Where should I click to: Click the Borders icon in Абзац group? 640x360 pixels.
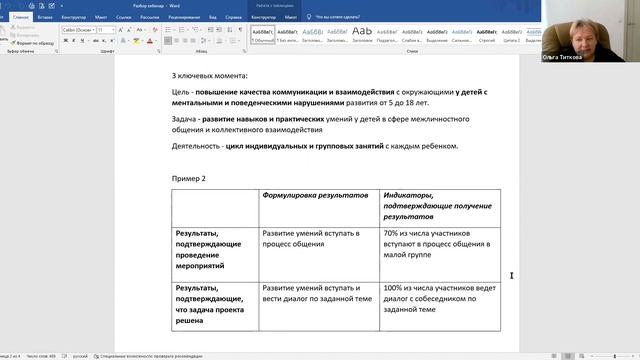coord(232,41)
